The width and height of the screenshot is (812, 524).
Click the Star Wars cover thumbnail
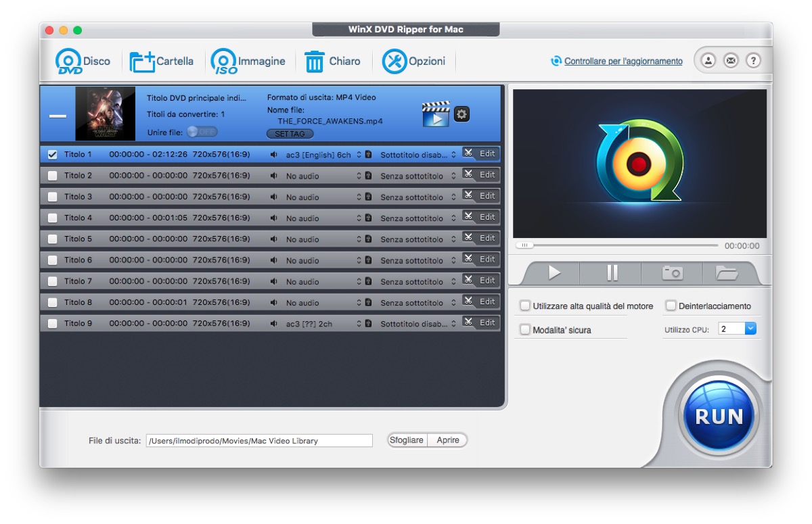point(106,114)
